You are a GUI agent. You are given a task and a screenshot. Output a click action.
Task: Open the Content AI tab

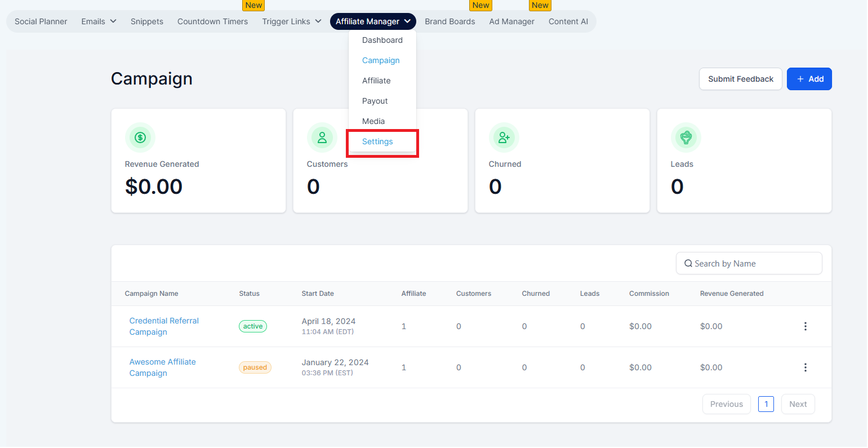click(568, 21)
